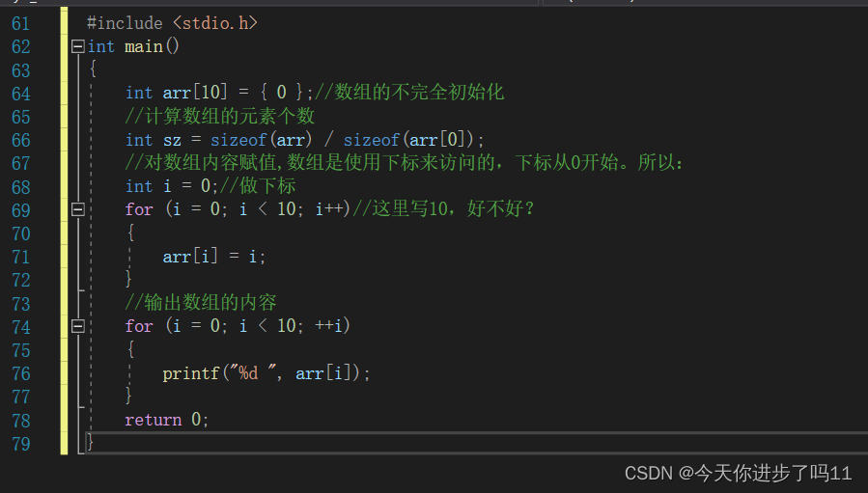The width and height of the screenshot is (868, 493).
Task: Click the comment '//数组的不完全初始化'
Action: tap(409, 92)
